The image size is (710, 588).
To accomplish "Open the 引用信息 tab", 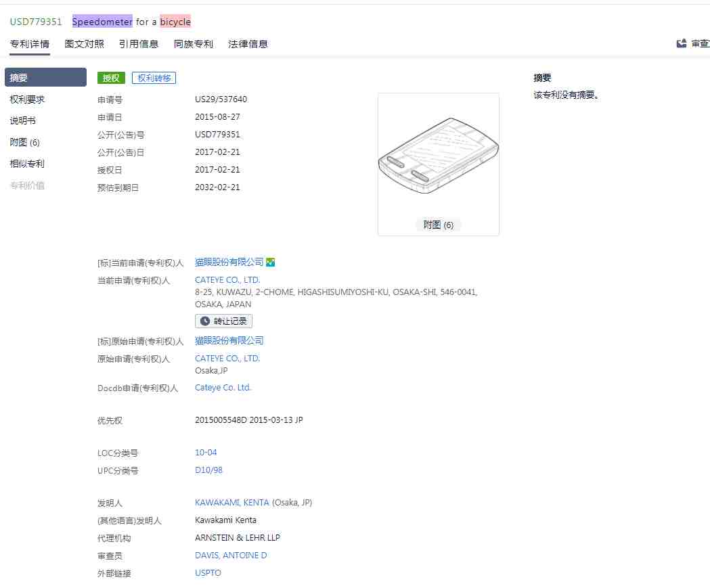I will point(139,44).
